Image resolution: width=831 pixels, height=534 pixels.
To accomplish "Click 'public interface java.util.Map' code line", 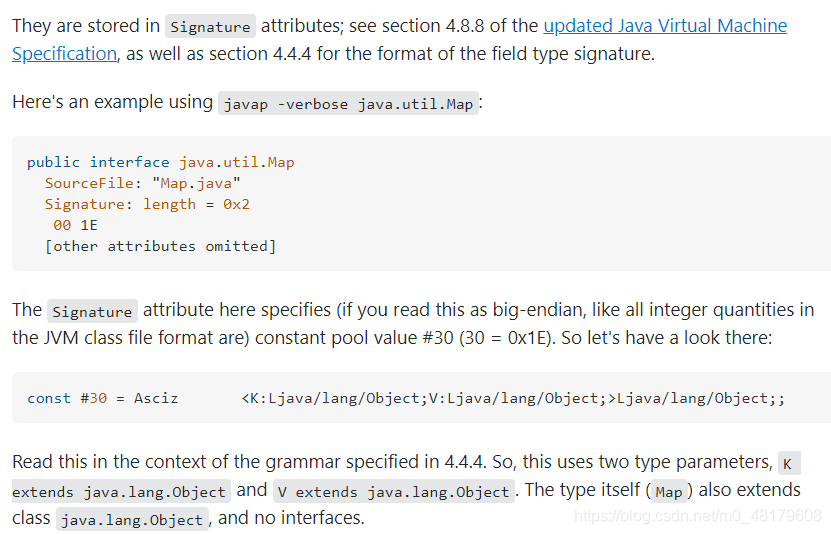I will coord(161,162).
